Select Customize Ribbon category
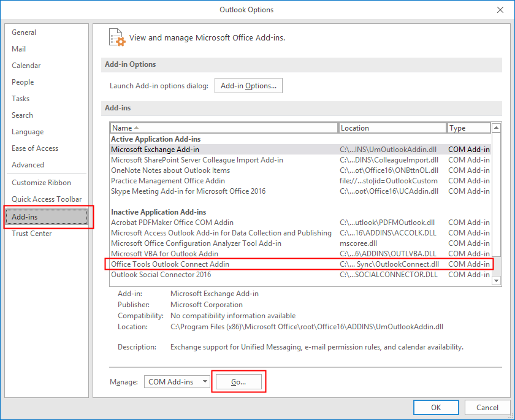The width and height of the screenshot is (515, 420). 41,183
